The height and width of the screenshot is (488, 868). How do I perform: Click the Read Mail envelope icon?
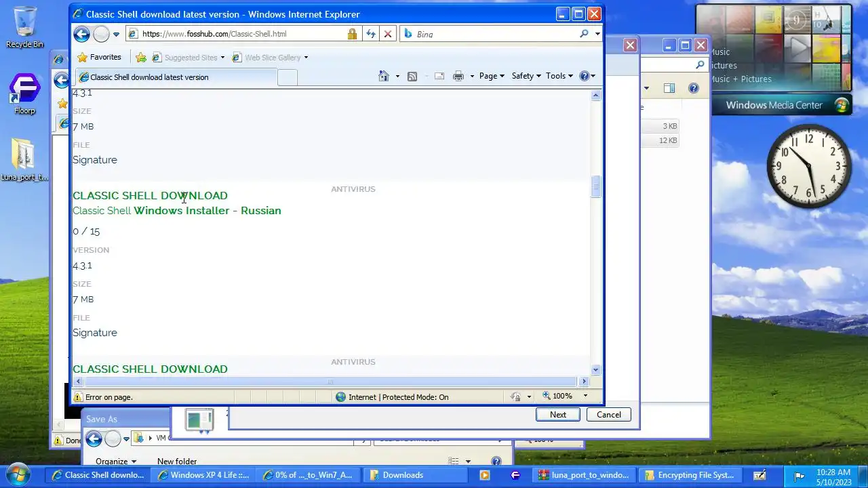(439, 76)
